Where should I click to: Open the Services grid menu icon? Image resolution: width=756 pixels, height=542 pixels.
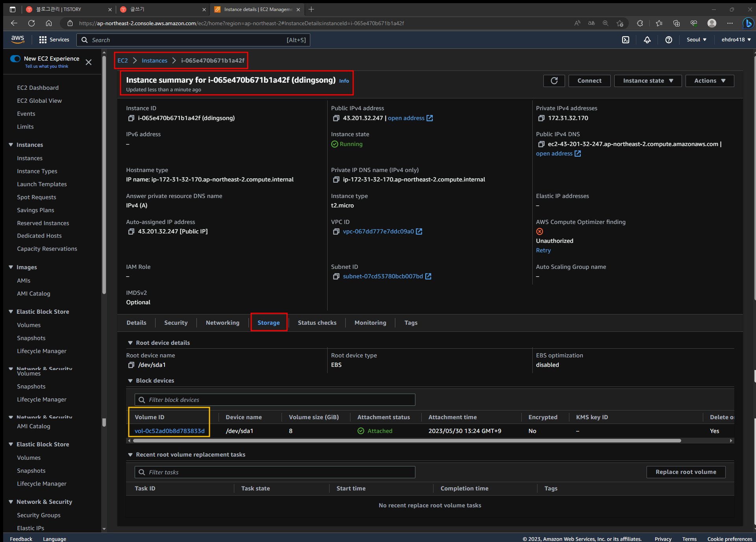coord(43,40)
